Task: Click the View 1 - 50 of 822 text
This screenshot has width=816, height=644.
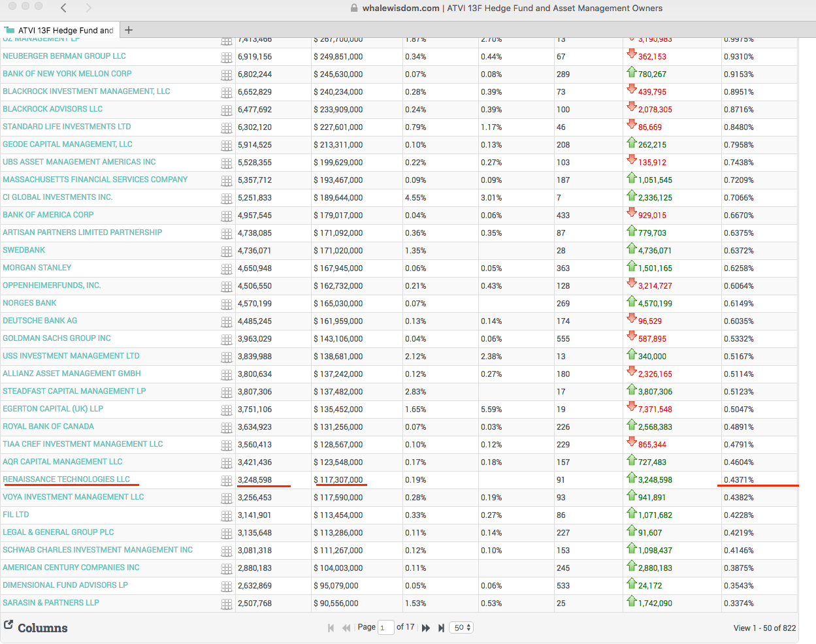Action: [x=764, y=628]
